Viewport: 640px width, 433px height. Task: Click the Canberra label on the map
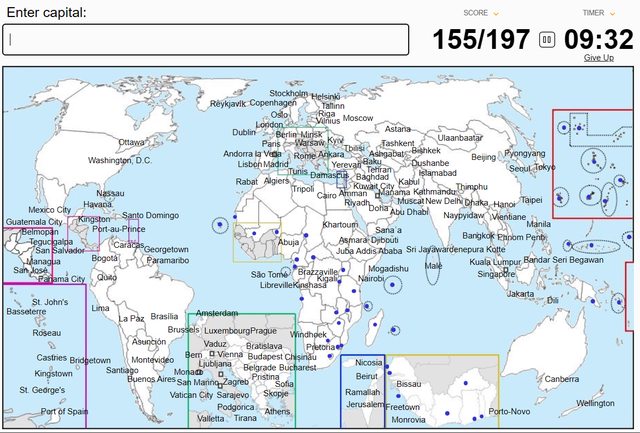pos(561,379)
